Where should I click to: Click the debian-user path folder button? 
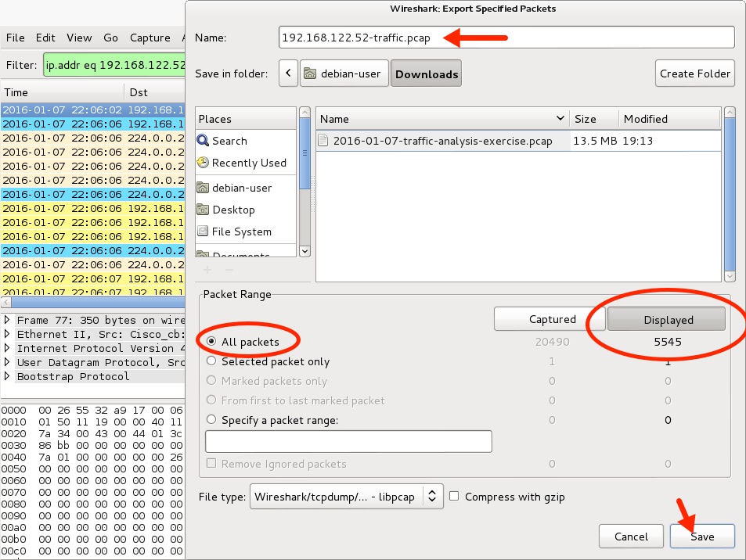344,74
